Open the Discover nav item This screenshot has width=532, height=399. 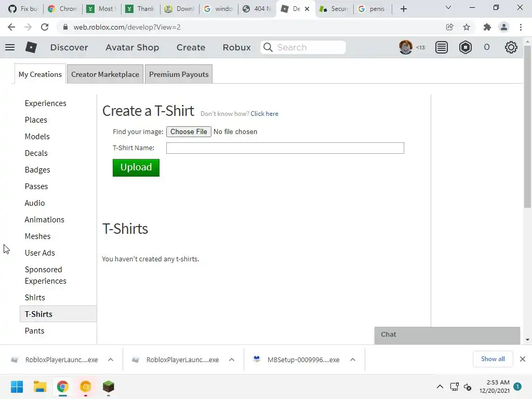[69, 47]
